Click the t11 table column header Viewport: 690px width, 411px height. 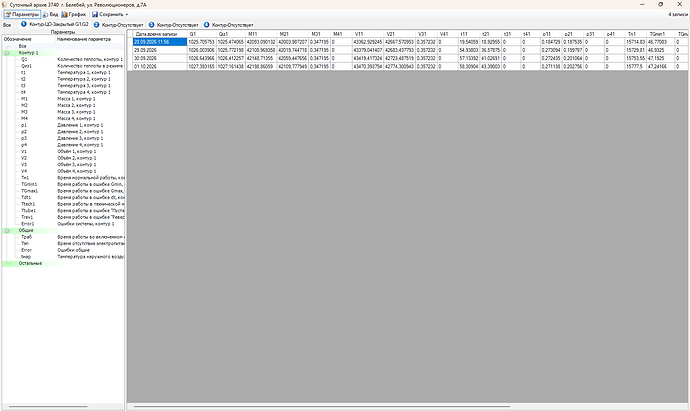tap(469, 34)
